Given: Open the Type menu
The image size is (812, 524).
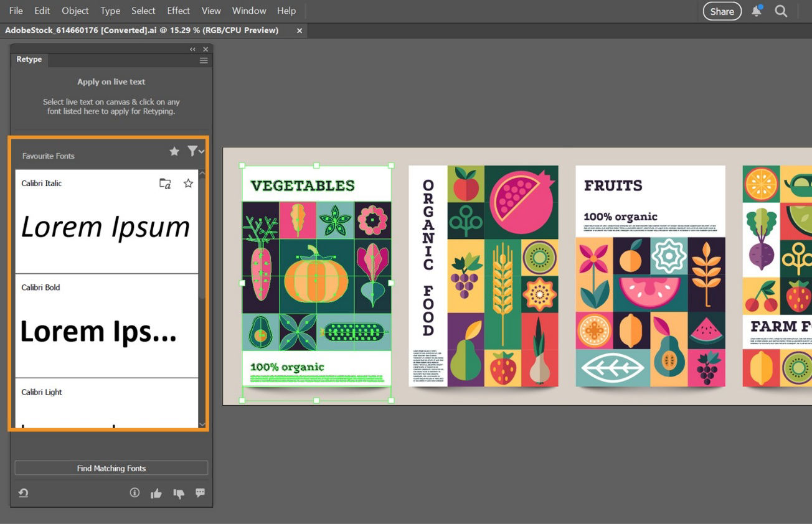Looking at the screenshot, I should click(x=110, y=11).
